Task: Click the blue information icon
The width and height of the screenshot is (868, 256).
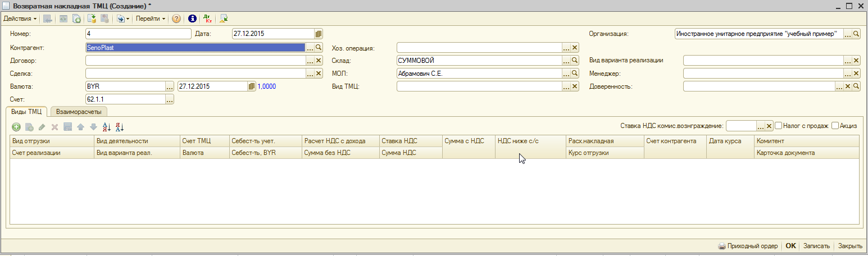Action: pos(192,19)
